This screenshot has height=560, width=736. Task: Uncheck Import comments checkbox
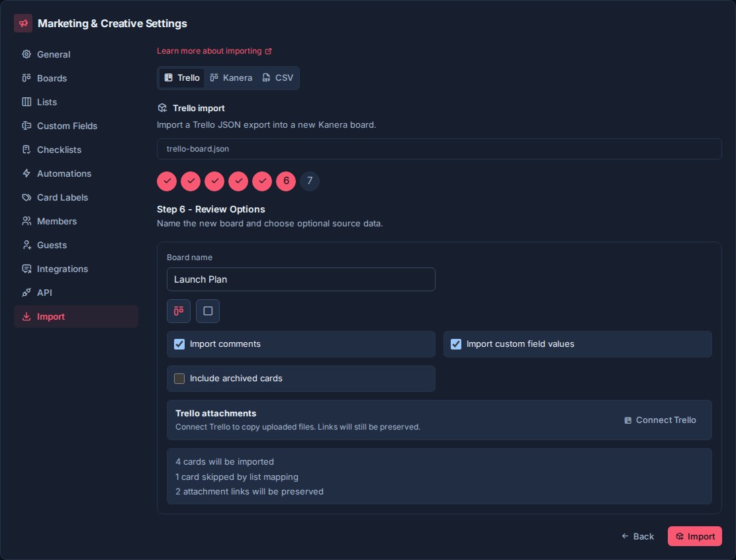coord(179,344)
